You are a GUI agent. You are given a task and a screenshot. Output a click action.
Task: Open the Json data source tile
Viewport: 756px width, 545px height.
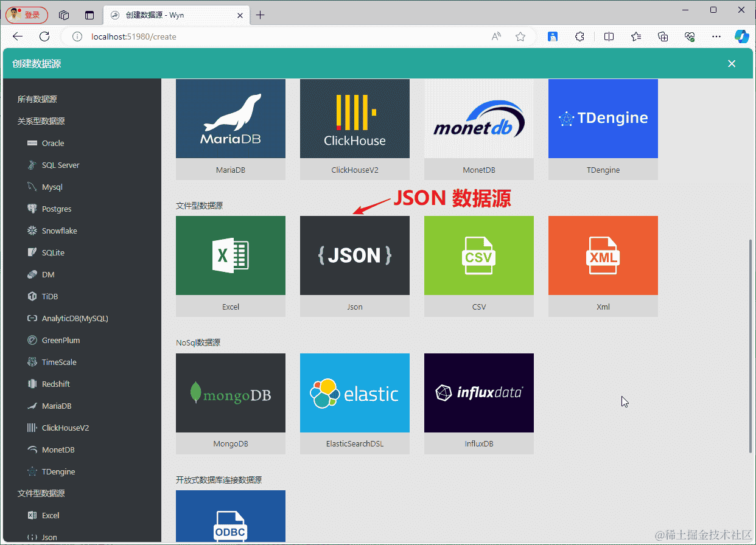click(x=354, y=266)
